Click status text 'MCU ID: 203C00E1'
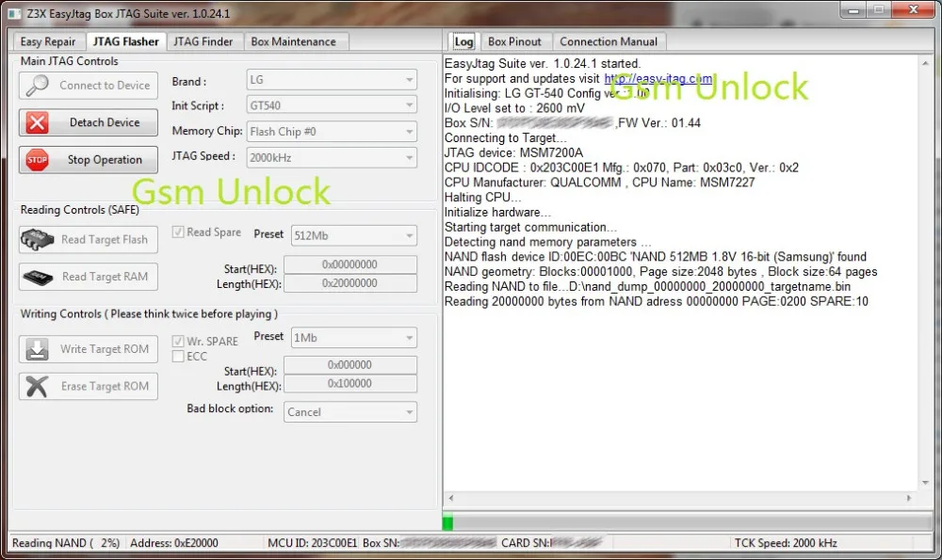942x560 pixels. [x=313, y=543]
